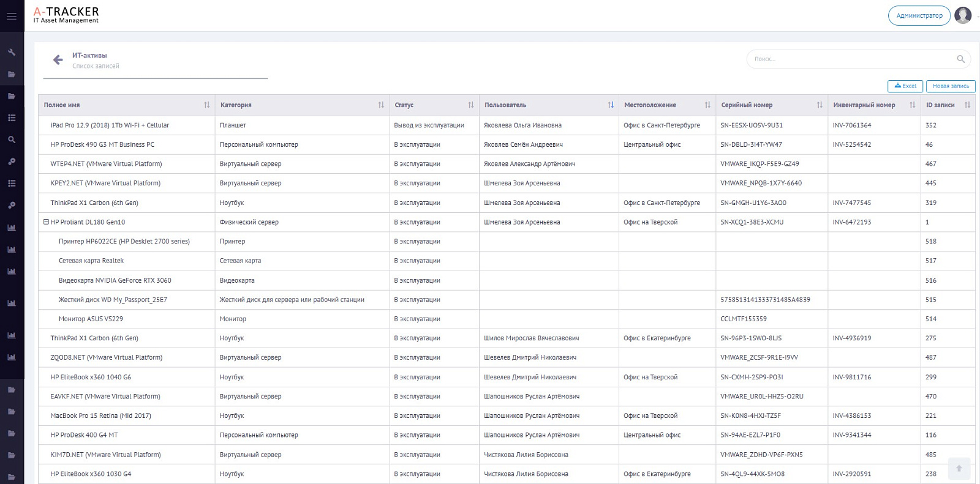Sort by the Серийный номер column arrows
The height and width of the screenshot is (484, 980).
coord(820,105)
